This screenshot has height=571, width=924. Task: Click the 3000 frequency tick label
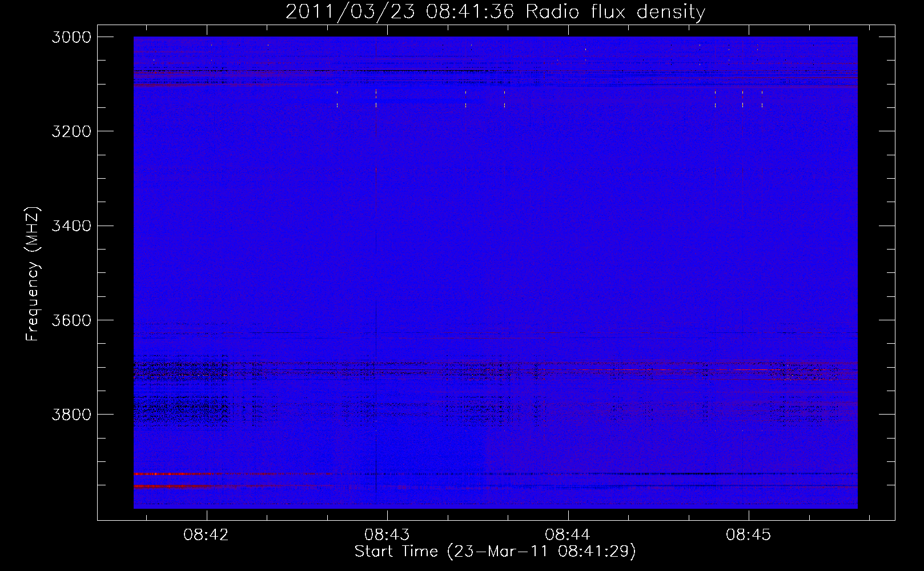tap(71, 37)
